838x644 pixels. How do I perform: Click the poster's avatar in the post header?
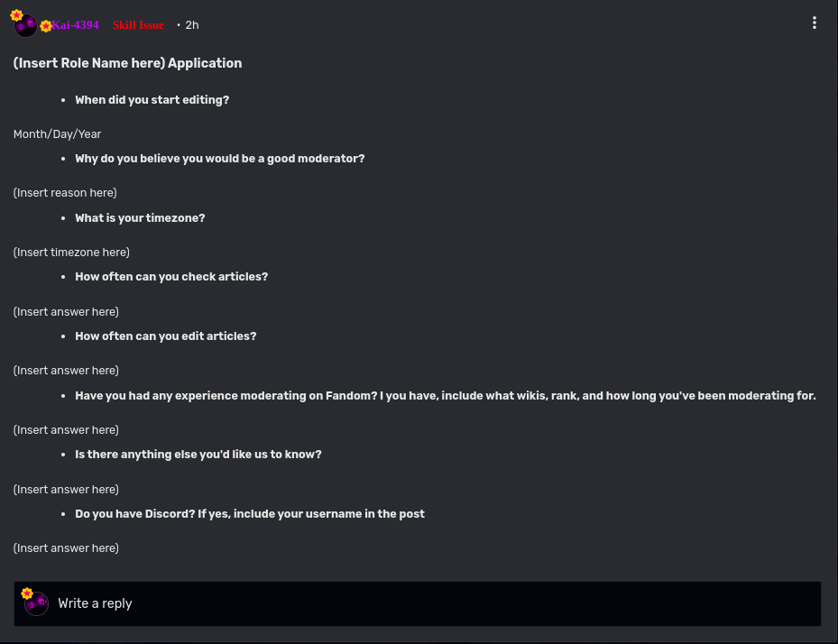26,26
